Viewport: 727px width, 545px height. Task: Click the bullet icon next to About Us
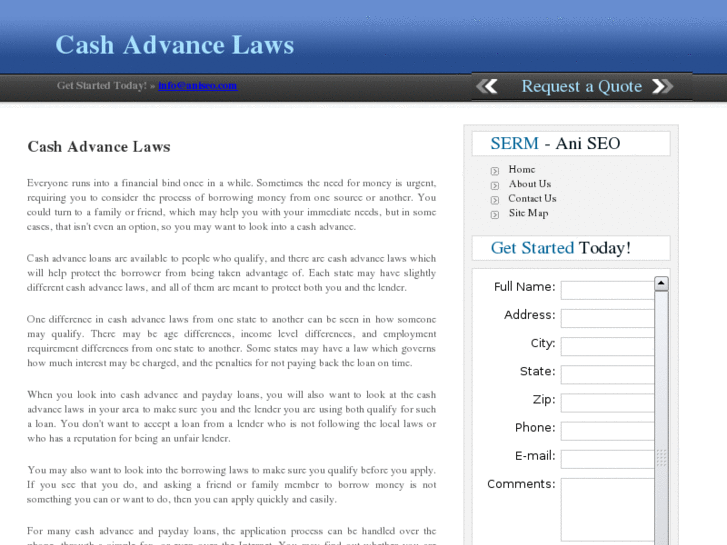495,186
